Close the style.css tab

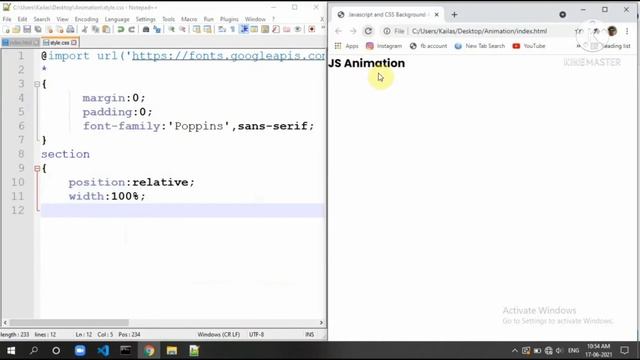[x=74, y=42]
